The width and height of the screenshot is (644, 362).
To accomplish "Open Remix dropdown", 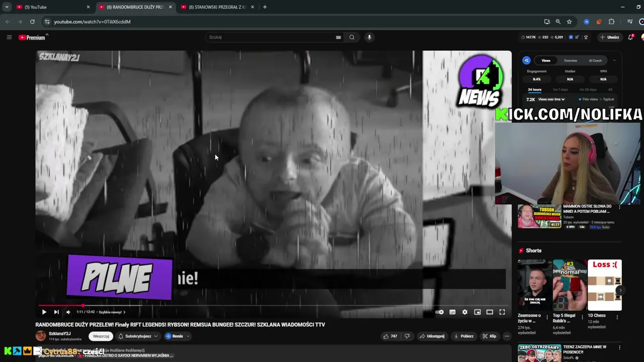I will click(x=178, y=336).
